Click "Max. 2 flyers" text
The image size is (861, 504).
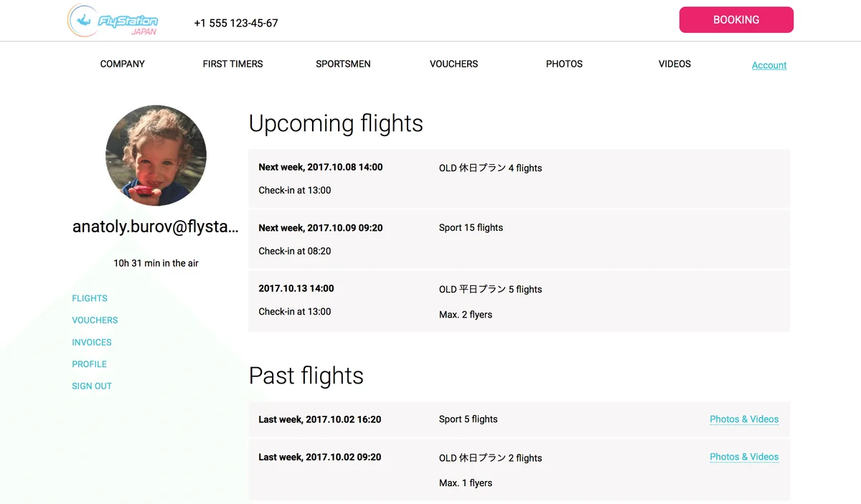pyautogui.click(x=466, y=315)
